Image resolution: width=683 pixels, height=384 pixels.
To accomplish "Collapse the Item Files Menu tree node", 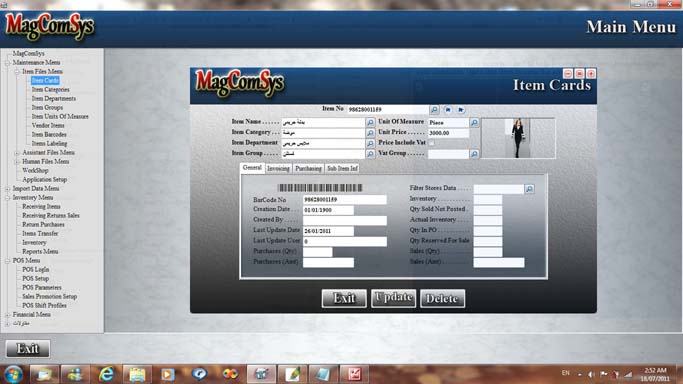I will coord(17,71).
